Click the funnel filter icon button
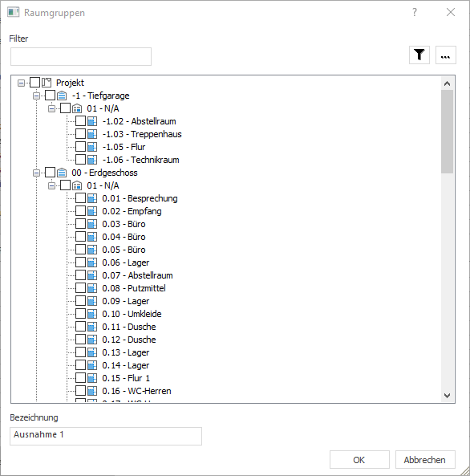470x476 pixels. pyautogui.click(x=419, y=55)
